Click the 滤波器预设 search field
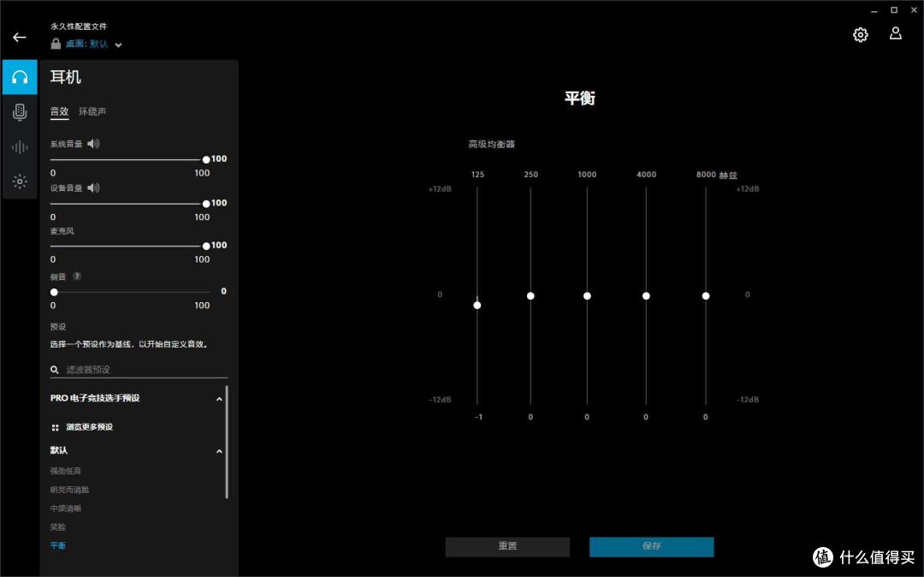Viewport: 924px width, 577px height. 139,370
